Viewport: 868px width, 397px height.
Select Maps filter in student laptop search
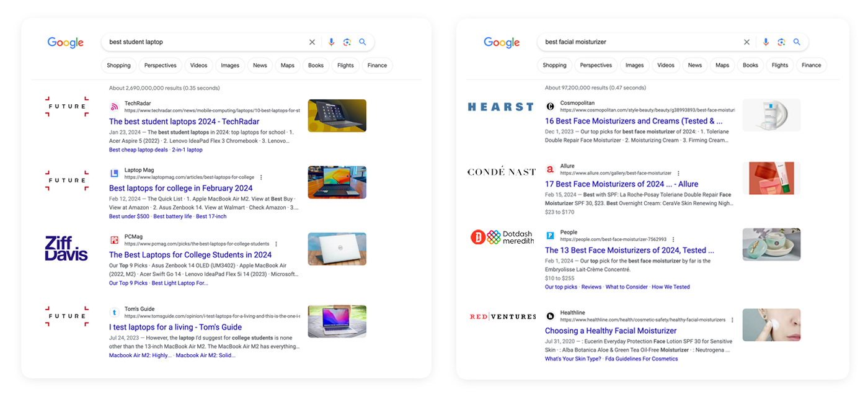(x=287, y=65)
